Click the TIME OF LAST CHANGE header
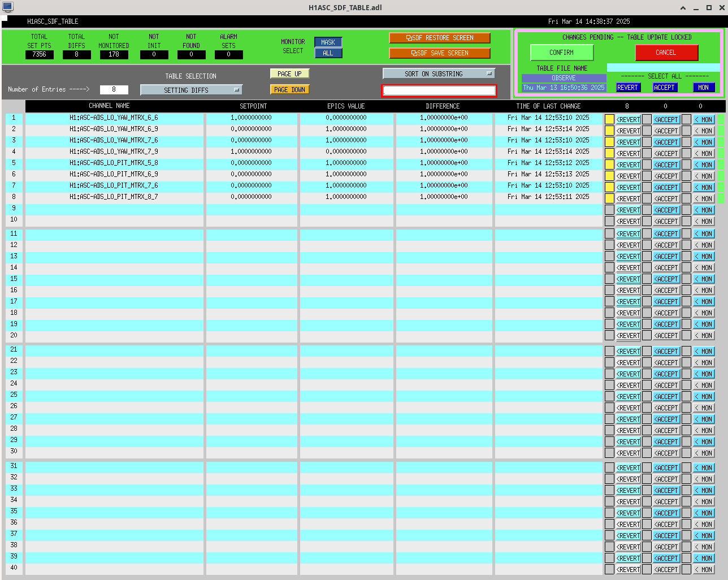The image size is (728, 580). (548, 106)
